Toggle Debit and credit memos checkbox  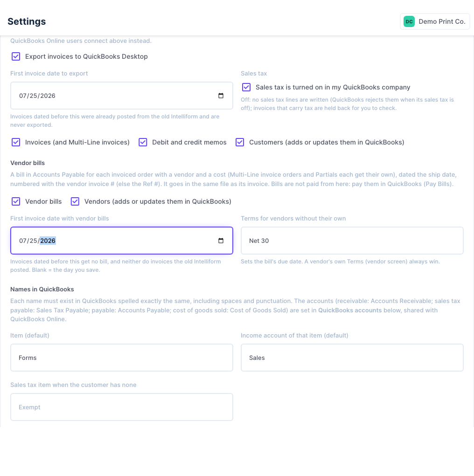pos(143,142)
